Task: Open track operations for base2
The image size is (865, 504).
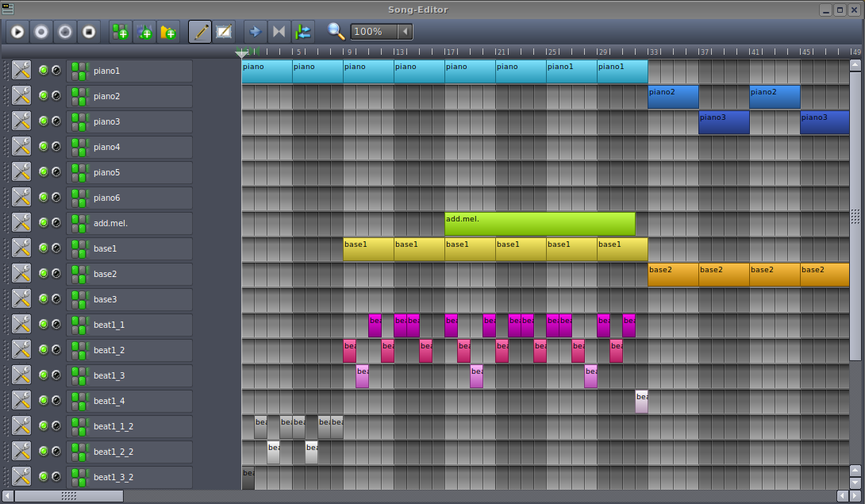Action: [x=21, y=274]
